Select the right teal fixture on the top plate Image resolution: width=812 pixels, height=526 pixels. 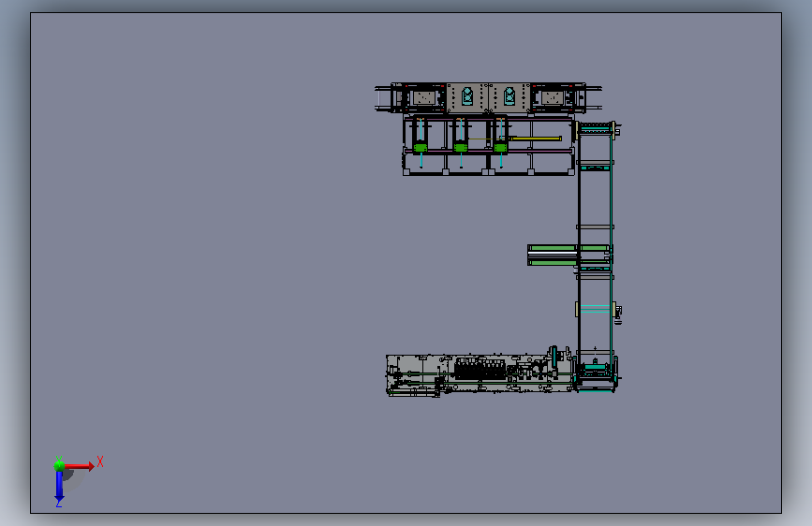(x=509, y=96)
